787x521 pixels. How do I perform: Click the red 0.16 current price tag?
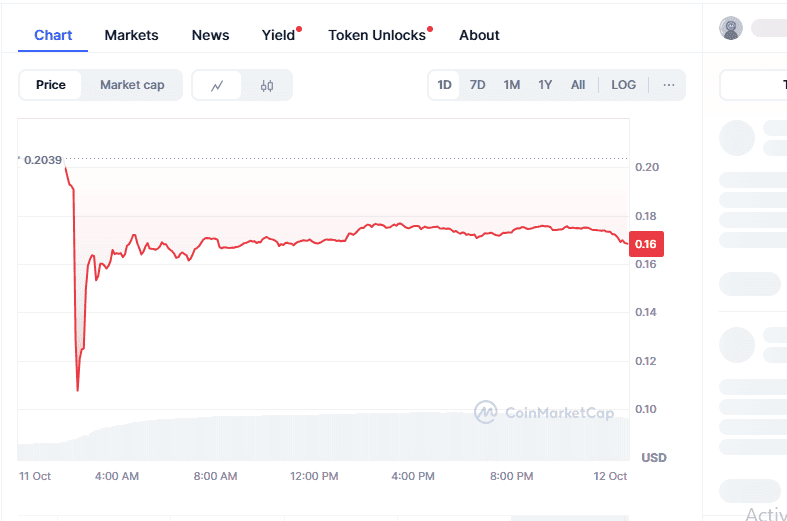tap(645, 244)
